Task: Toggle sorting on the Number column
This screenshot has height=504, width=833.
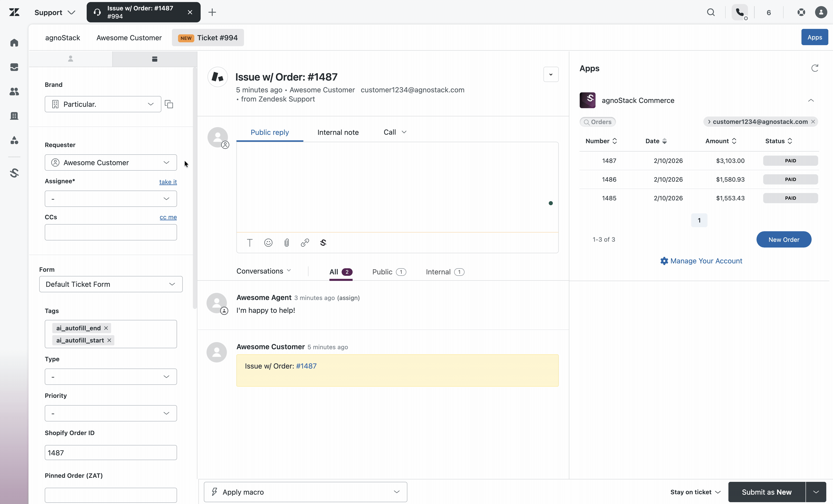Action: coord(615,141)
